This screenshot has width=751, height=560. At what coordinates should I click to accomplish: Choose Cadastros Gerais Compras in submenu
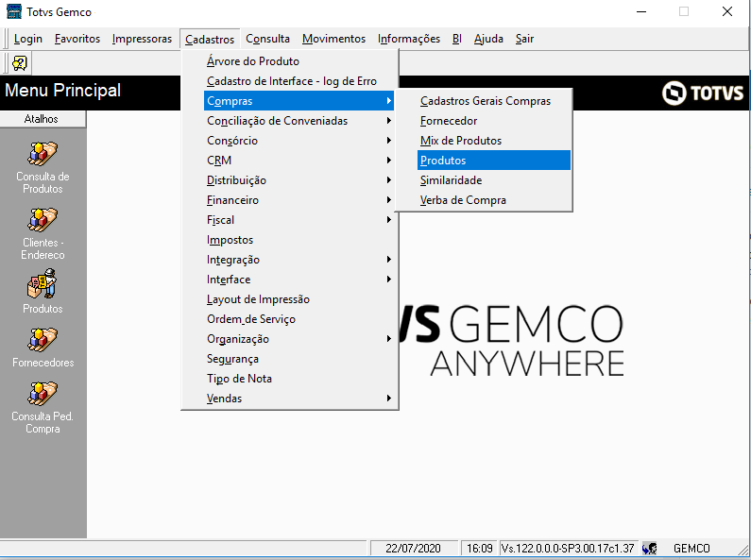point(494,101)
